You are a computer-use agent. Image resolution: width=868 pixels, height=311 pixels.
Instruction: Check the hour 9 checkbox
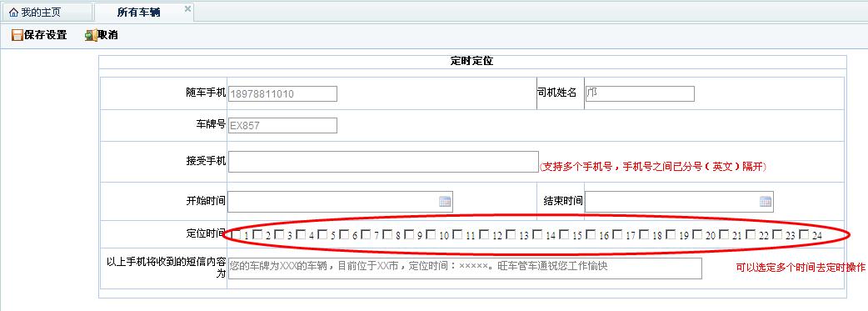click(409, 235)
